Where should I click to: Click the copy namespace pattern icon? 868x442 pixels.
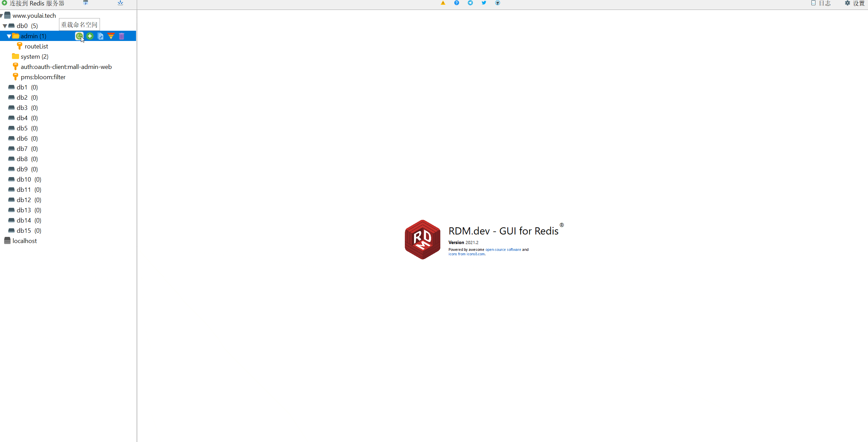tap(100, 36)
